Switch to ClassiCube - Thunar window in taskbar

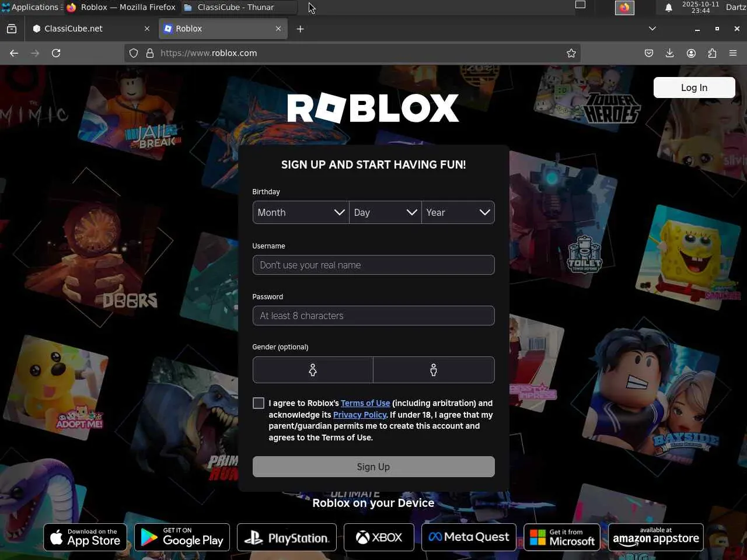(x=238, y=8)
